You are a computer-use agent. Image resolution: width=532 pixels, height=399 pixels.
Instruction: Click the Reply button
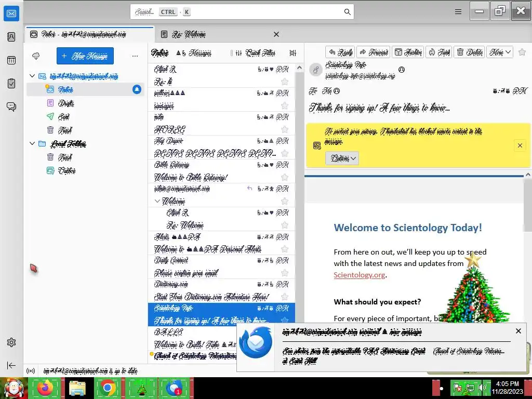[340, 52]
